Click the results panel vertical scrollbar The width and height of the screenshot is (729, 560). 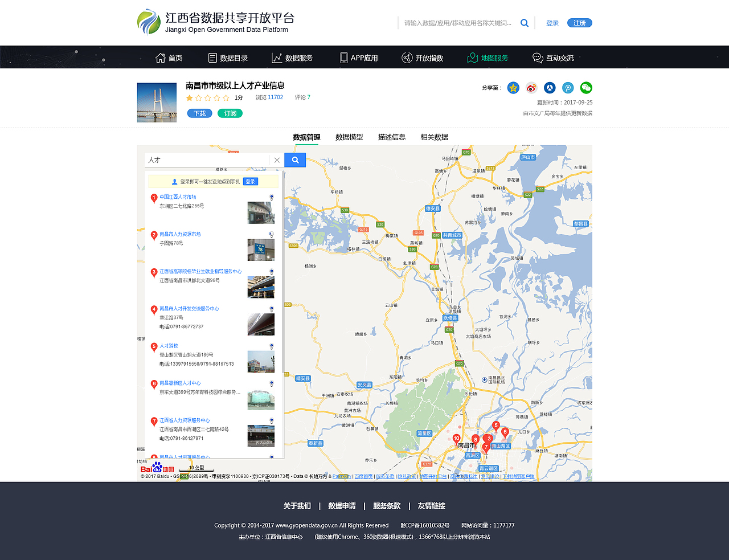[282, 272]
